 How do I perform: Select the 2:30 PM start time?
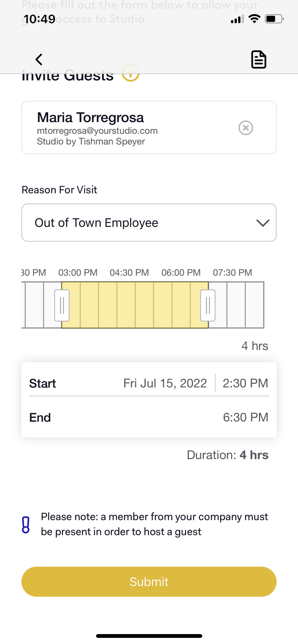[246, 383]
